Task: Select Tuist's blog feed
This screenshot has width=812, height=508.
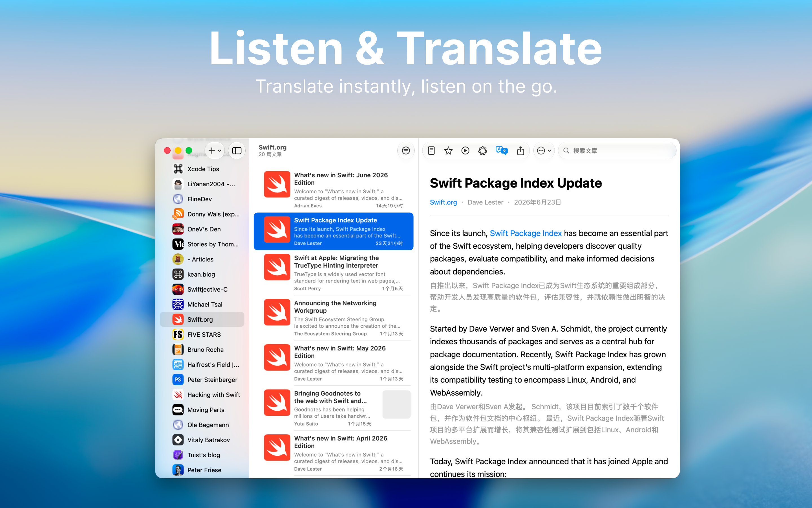Action: click(202, 455)
